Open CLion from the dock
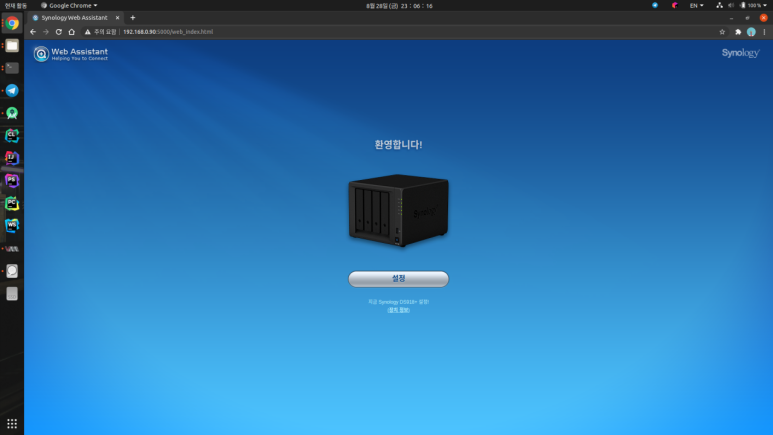773x435 pixels. coord(12,136)
